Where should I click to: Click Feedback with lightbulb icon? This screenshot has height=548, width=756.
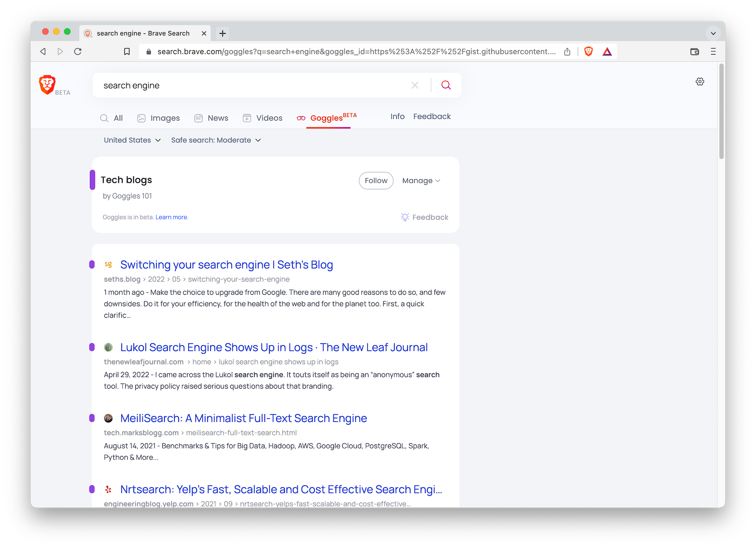click(x=425, y=217)
